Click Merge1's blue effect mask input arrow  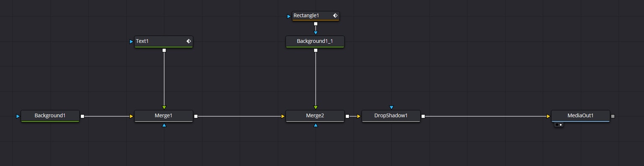point(164,125)
